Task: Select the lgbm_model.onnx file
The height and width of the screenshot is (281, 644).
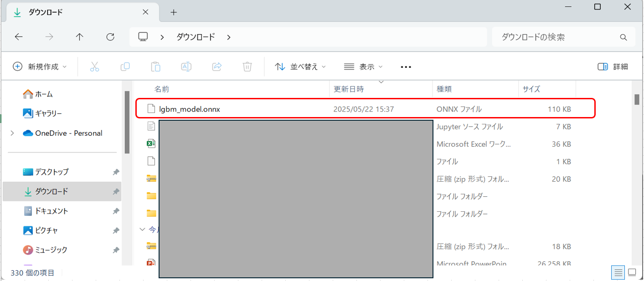Action: coord(188,109)
